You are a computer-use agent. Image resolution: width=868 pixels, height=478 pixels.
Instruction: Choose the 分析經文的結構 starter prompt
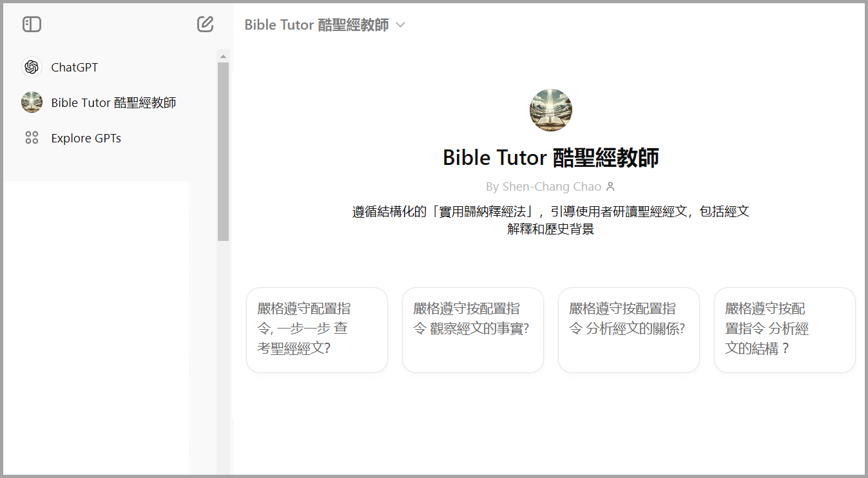tap(784, 330)
